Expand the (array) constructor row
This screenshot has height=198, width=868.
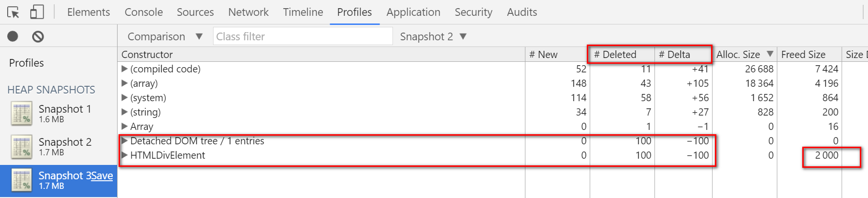125,83
